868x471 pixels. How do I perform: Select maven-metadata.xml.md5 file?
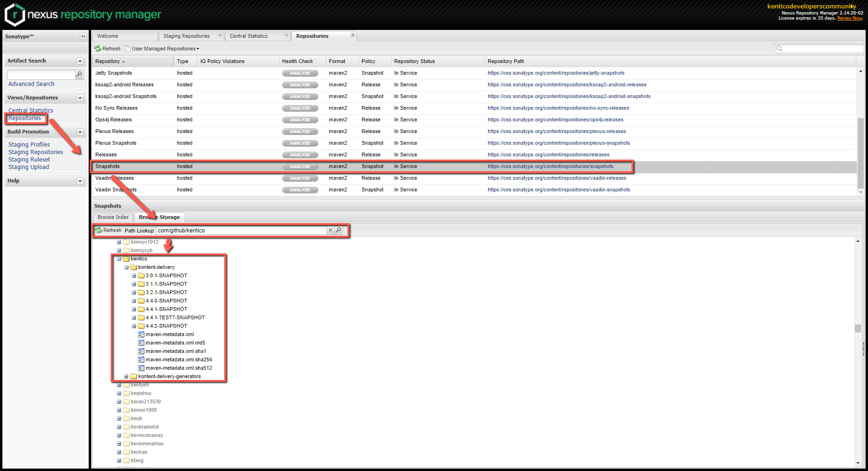point(175,343)
